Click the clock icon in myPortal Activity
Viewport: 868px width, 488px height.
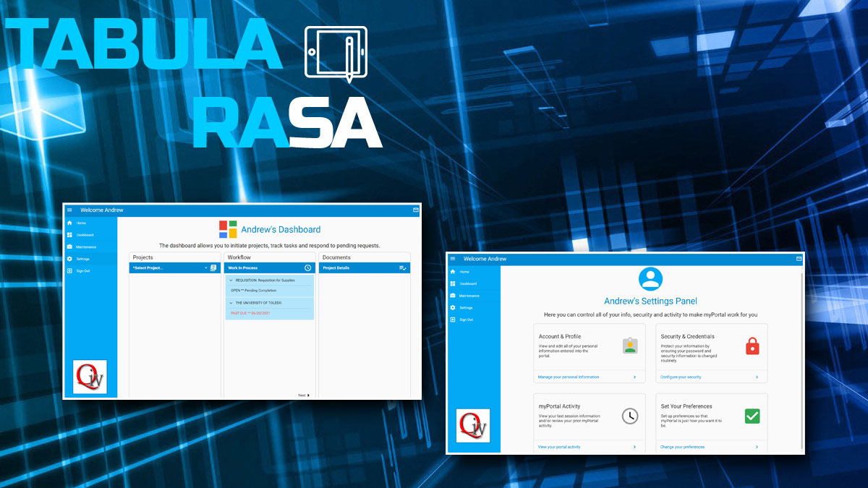click(x=631, y=416)
